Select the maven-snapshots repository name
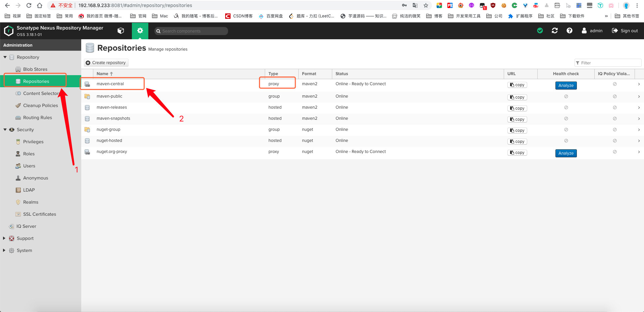 pos(113,118)
